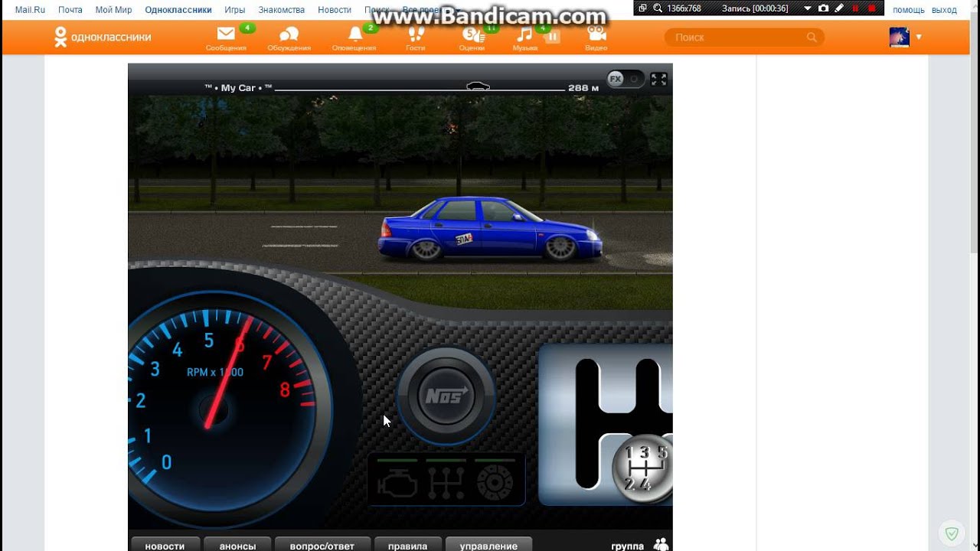Viewport: 980px width, 551px height.
Task: Open the Знакомства link
Action: (x=282, y=10)
